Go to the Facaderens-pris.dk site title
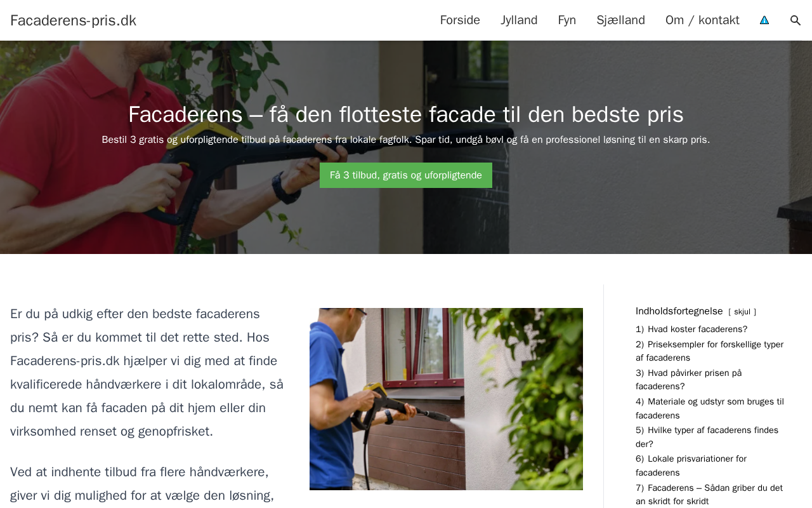Screen dimensions: 812x508 click(74, 20)
